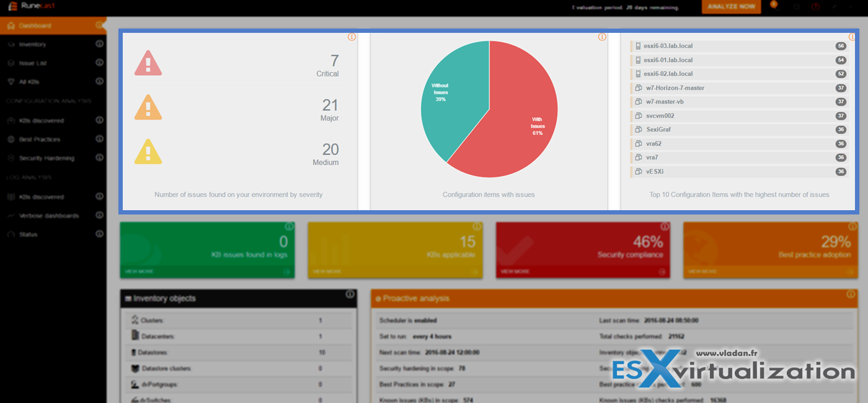Click the info icon beside Status
Screen dimensions: 868x403
99,234
